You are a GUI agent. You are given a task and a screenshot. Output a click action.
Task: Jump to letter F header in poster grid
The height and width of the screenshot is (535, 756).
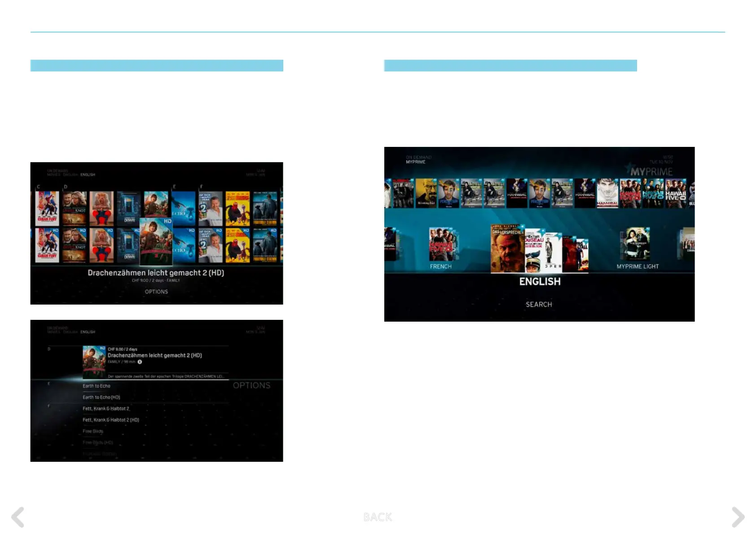coord(202,187)
